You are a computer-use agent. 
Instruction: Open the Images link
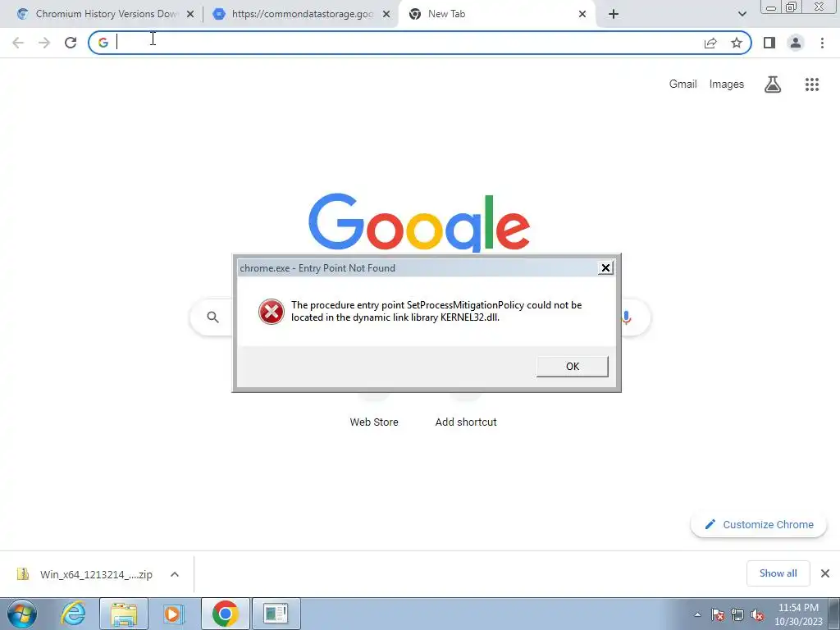pyautogui.click(x=727, y=84)
